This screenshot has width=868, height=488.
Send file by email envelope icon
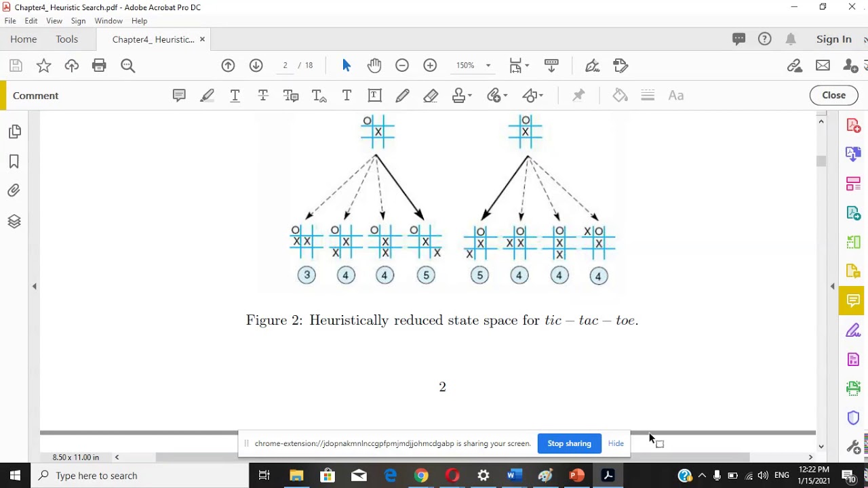[x=823, y=66]
